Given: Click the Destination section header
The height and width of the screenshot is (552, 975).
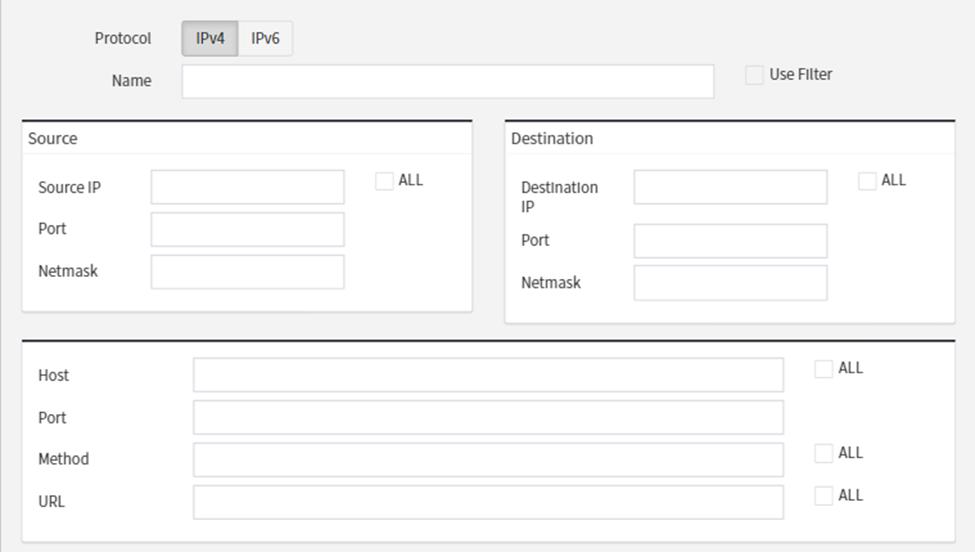Looking at the screenshot, I should [x=552, y=139].
